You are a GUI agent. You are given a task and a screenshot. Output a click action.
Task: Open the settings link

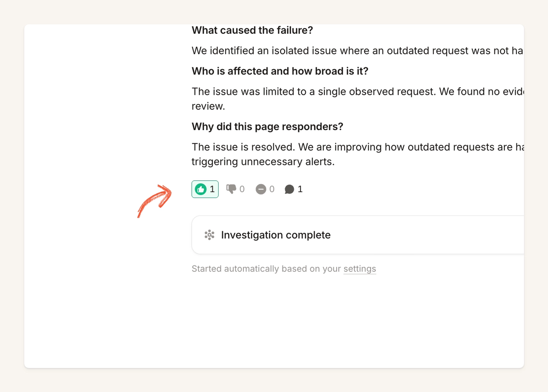360,269
